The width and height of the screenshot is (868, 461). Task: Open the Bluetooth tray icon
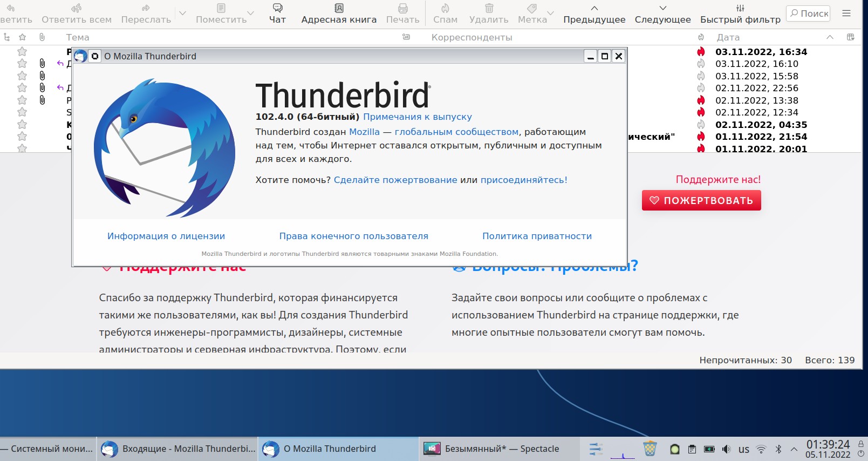778,449
